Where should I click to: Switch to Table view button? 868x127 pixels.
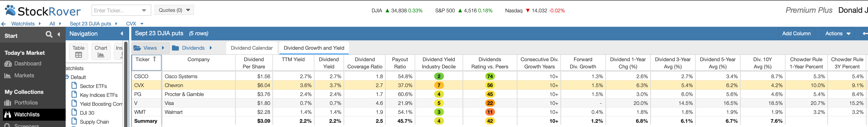click(x=79, y=51)
